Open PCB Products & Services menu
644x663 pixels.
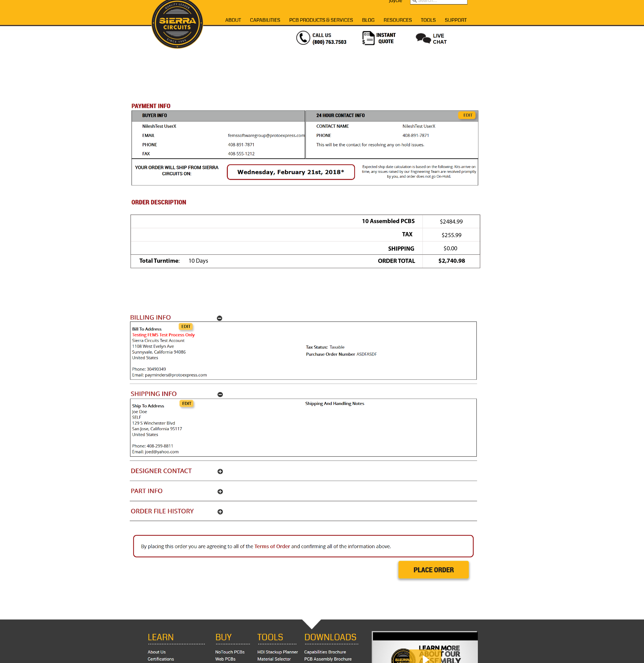point(321,20)
